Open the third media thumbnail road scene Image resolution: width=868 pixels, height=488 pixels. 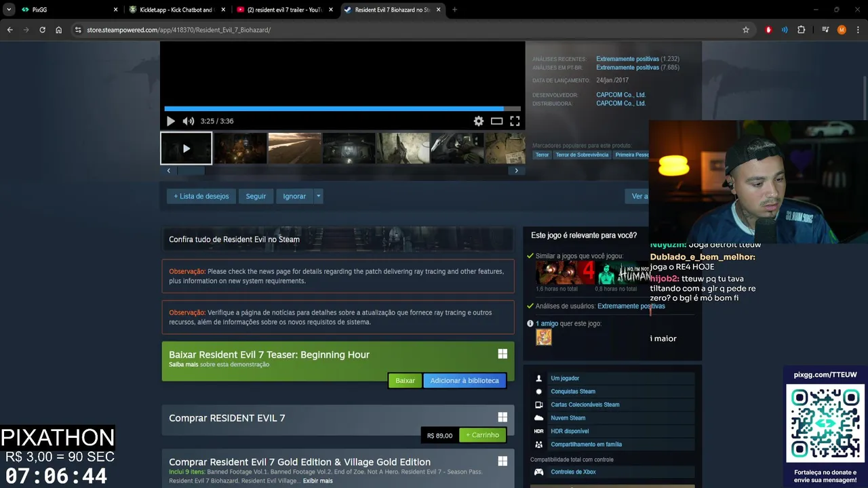click(x=294, y=148)
